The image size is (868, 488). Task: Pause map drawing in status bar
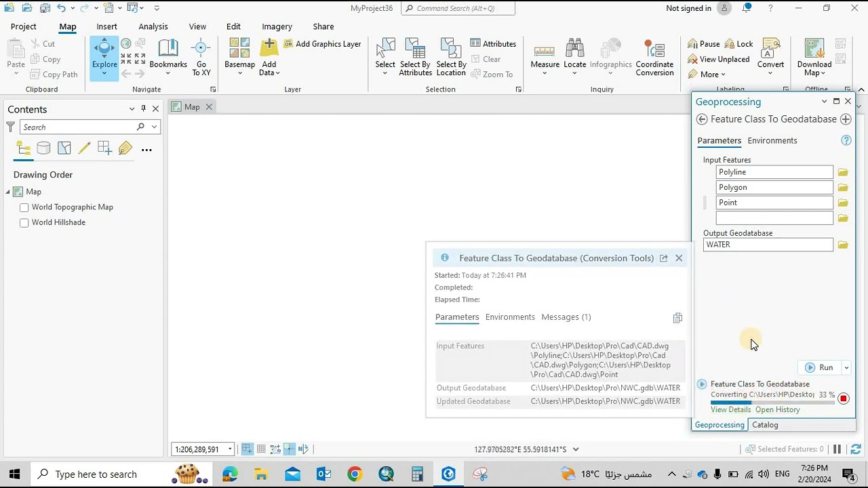point(837,449)
